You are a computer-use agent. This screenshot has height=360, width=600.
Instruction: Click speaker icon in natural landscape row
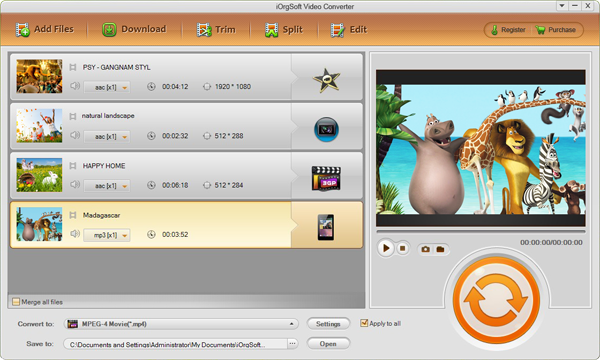(75, 135)
